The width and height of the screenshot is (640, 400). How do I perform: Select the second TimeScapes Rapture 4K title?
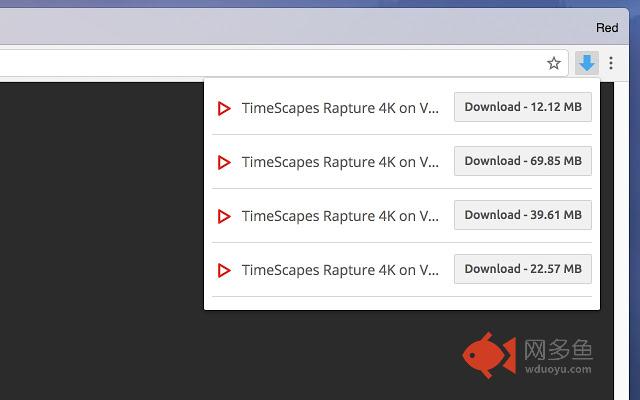[340, 162]
